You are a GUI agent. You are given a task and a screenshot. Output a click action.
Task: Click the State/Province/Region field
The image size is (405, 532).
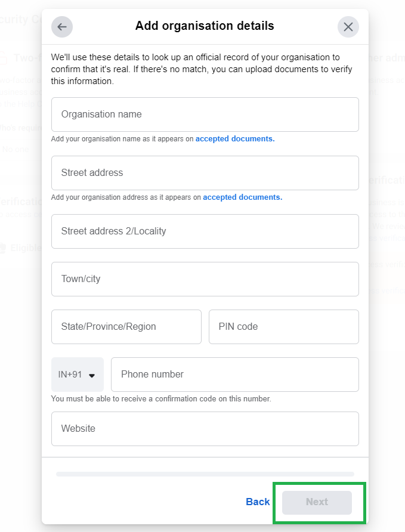126,327
